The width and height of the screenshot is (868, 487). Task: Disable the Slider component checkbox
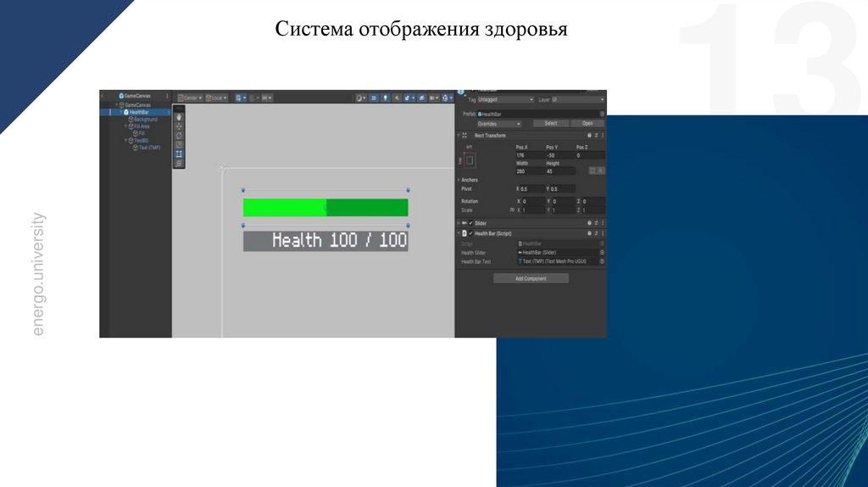click(x=470, y=223)
